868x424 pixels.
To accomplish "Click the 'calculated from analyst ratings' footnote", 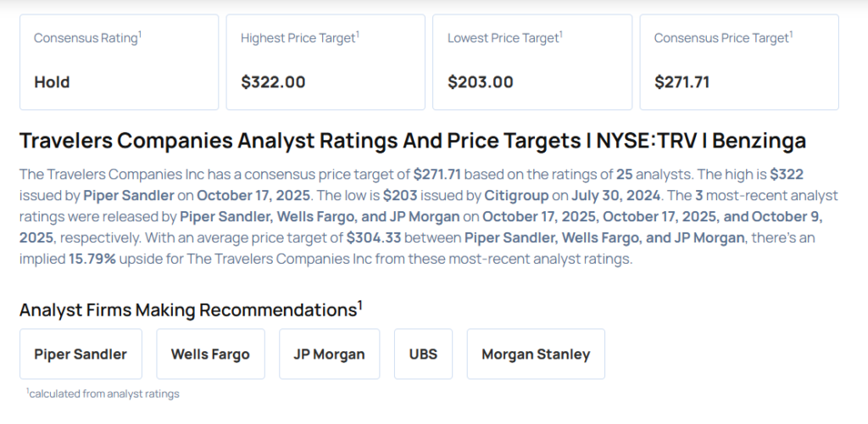I will [x=103, y=393].
